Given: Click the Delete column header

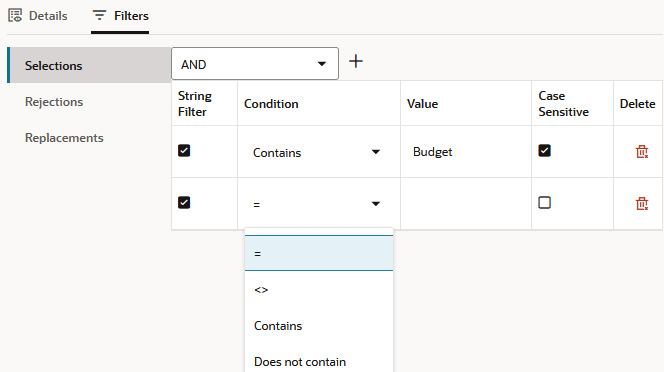Looking at the screenshot, I should coord(637,104).
